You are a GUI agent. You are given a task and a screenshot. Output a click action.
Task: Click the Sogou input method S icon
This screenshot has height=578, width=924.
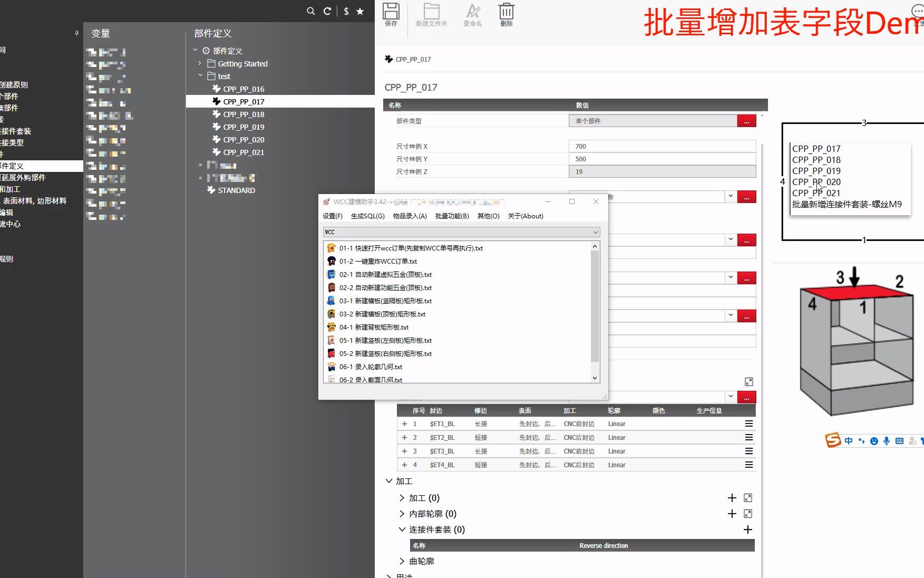[833, 440]
